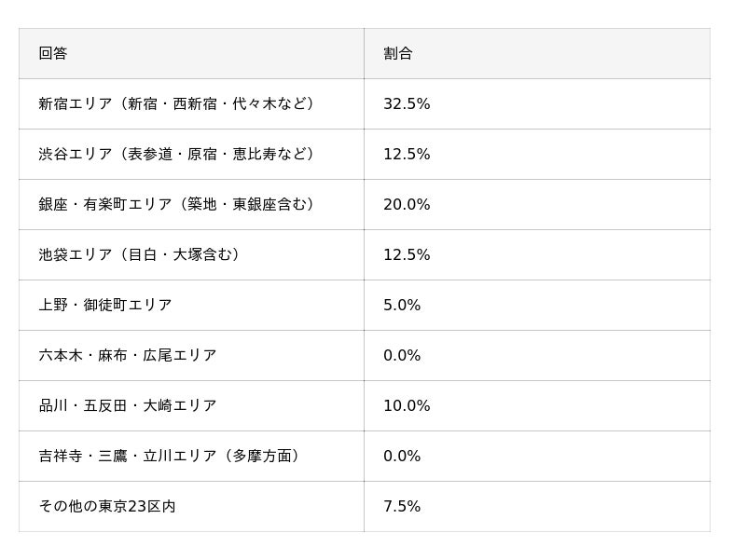Screen dimensions: 746x560
Task: Select the その他の東京23区内 row label
Action: (107, 507)
